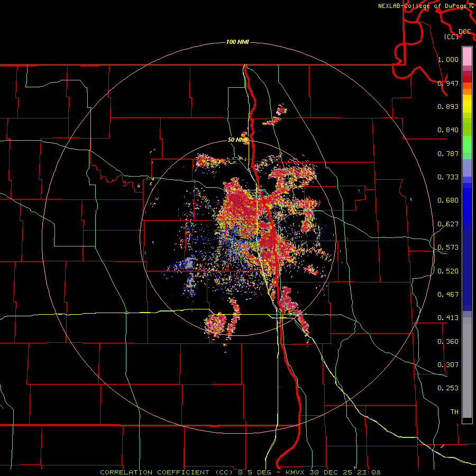Pick the bright green segment of color scale
Viewport: 476px width, 476px height.
tap(467, 144)
